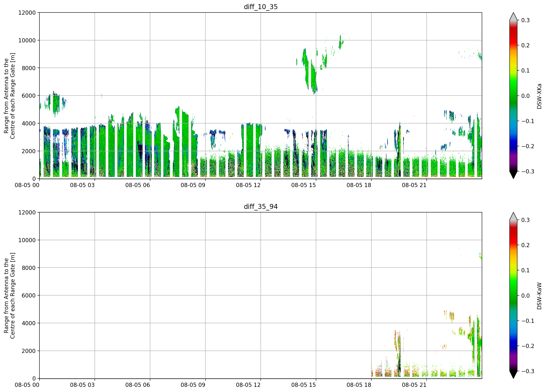Click the 08-05 09 x-tick under diff_10_35
This screenshot has height=392, width=546.
tap(193, 185)
